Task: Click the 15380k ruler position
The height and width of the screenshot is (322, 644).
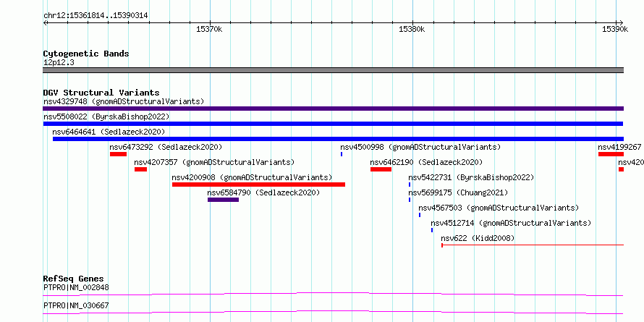Action: 412,29
